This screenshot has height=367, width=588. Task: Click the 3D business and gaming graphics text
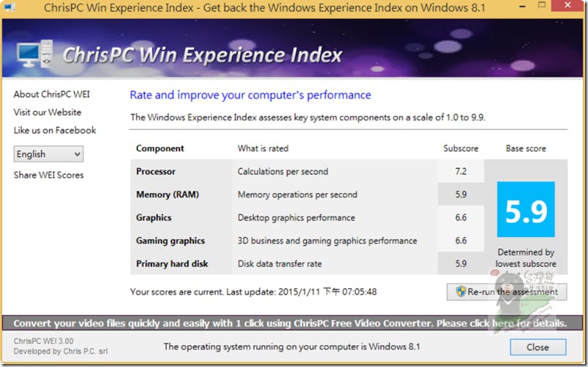point(327,241)
